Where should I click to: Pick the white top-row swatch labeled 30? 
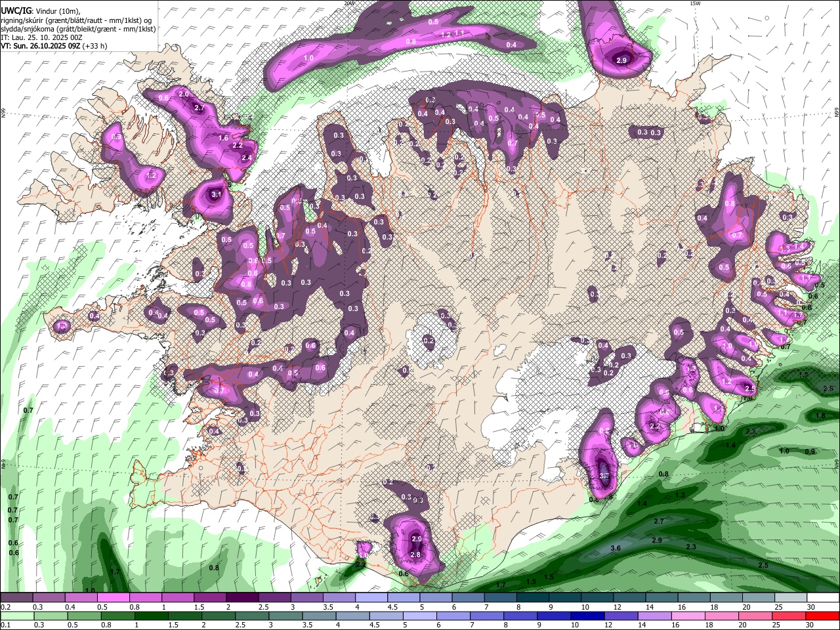pos(823,598)
